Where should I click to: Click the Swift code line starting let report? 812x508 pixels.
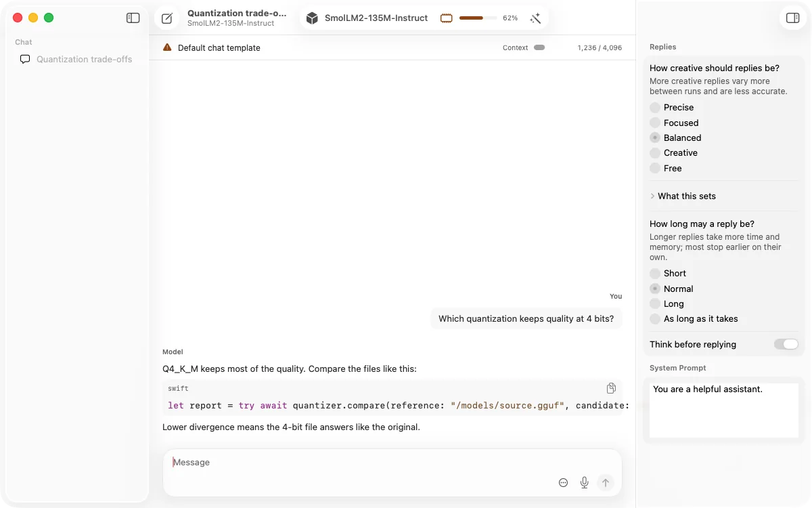tap(399, 406)
